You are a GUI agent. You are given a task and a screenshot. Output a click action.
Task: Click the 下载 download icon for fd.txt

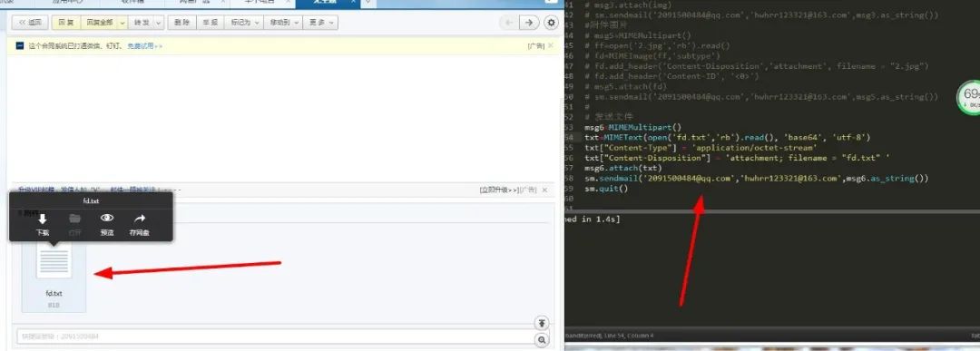[x=43, y=219]
